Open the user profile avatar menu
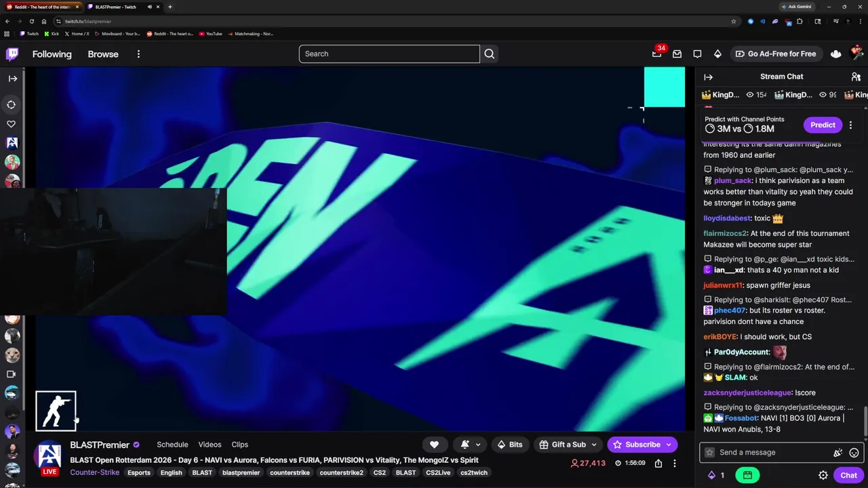The width and height of the screenshot is (868, 488). (856, 53)
